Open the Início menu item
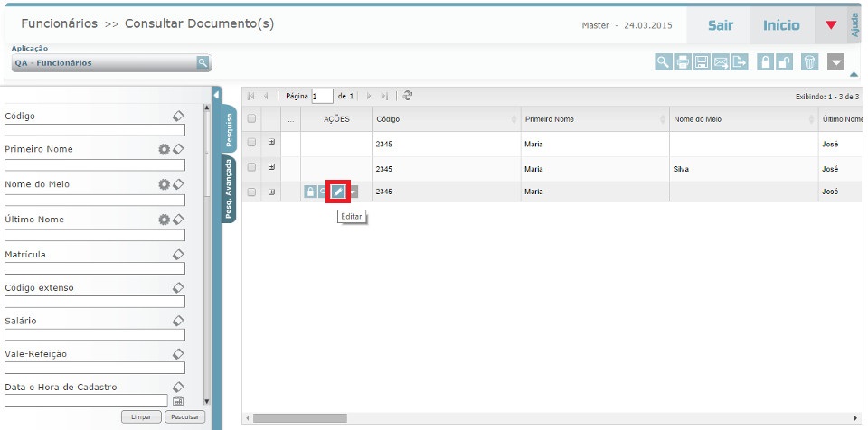The width and height of the screenshot is (868, 430). (x=781, y=25)
